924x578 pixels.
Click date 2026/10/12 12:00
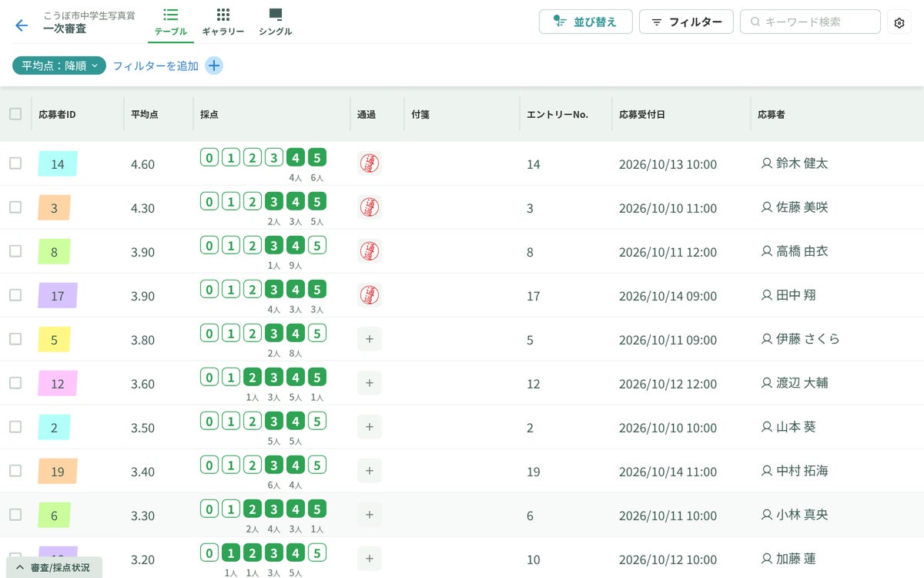(668, 384)
